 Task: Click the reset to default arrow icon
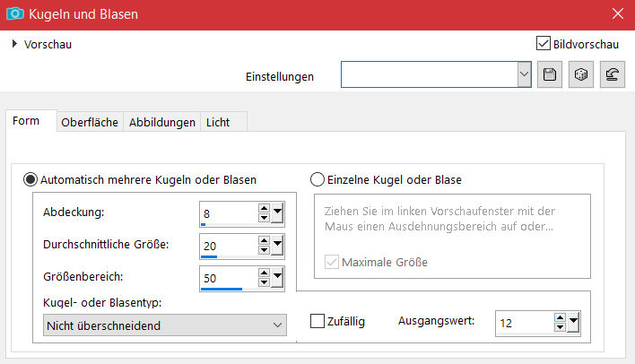[612, 75]
